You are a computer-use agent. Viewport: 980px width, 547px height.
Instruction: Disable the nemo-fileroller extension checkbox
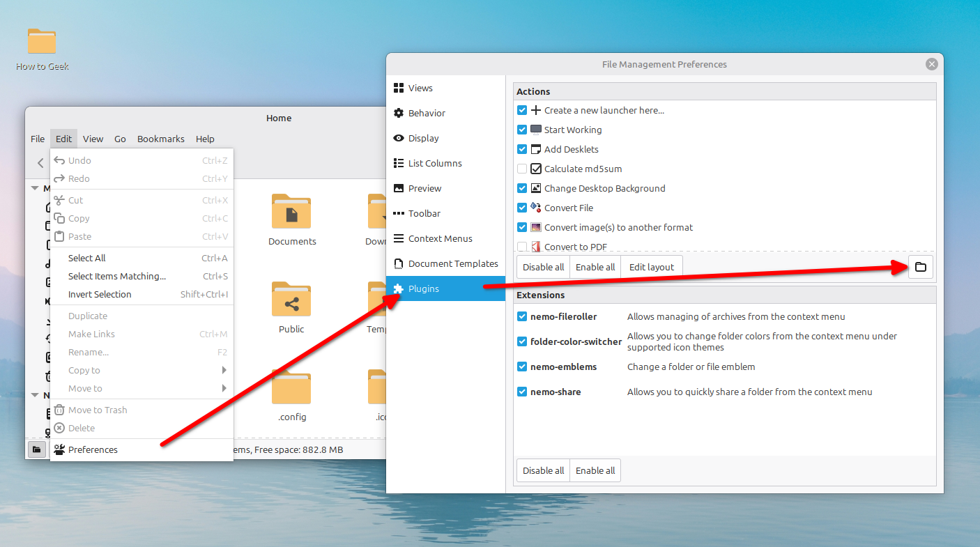tap(522, 316)
